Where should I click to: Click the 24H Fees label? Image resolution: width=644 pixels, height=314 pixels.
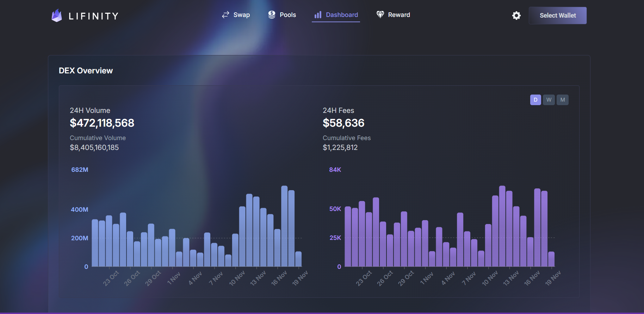pos(339,110)
